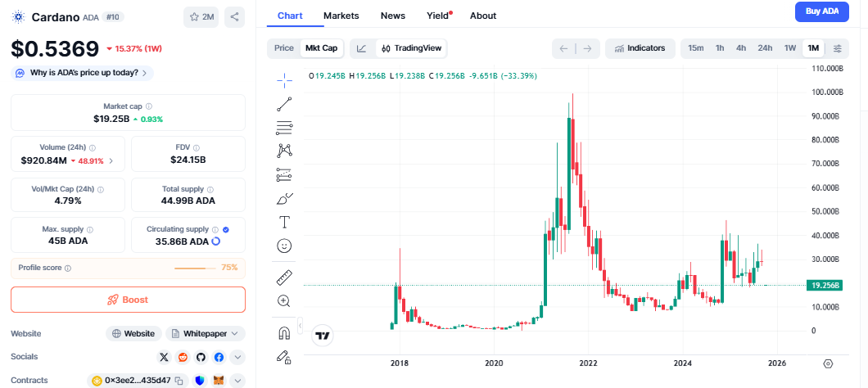The width and height of the screenshot is (868, 388).
Task: Select the 15m timeframe
Action: click(x=696, y=48)
